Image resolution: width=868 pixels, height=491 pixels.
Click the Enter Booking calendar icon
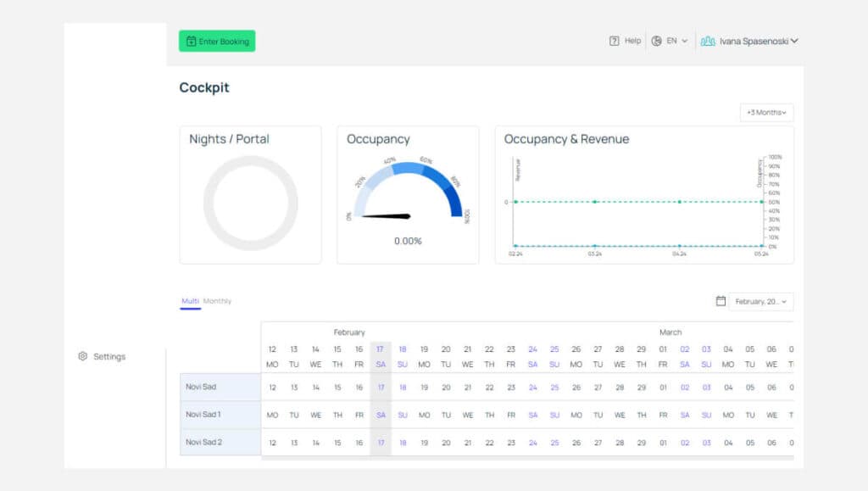tap(191, 42)
